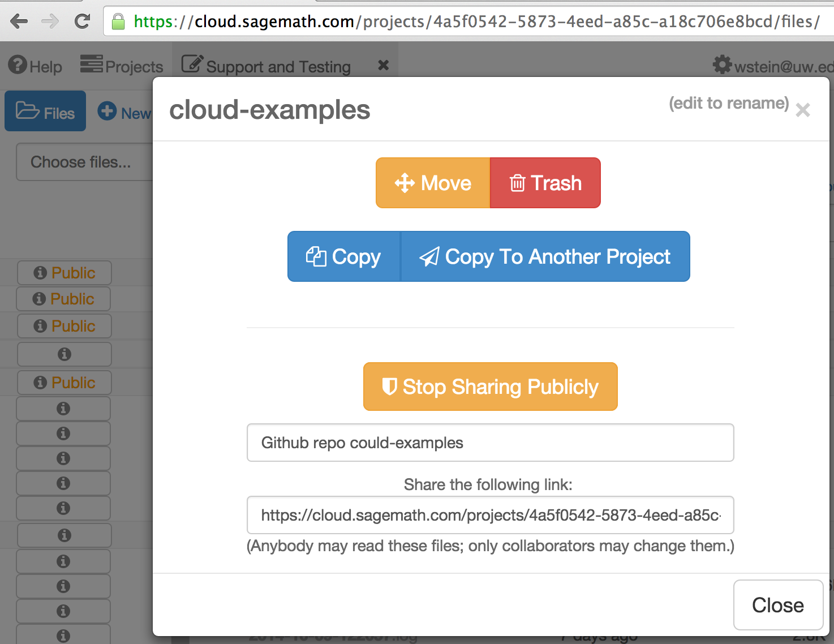
Task: Open account settings via the gear icon
Action: [x=723, y=65]
